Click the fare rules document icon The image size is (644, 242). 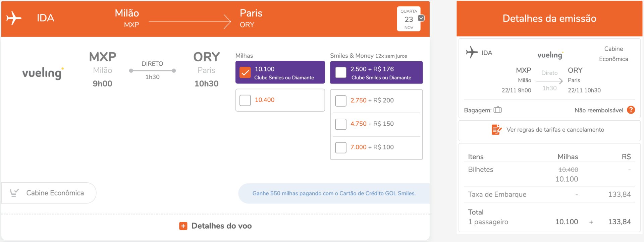click(496, 129)
